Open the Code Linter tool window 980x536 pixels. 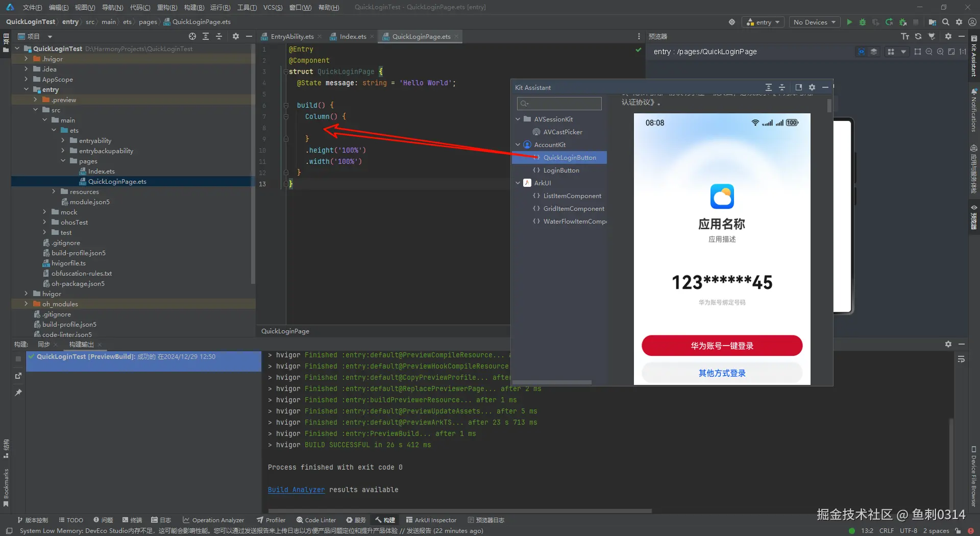pyautogui.click(x=316, y=520)
